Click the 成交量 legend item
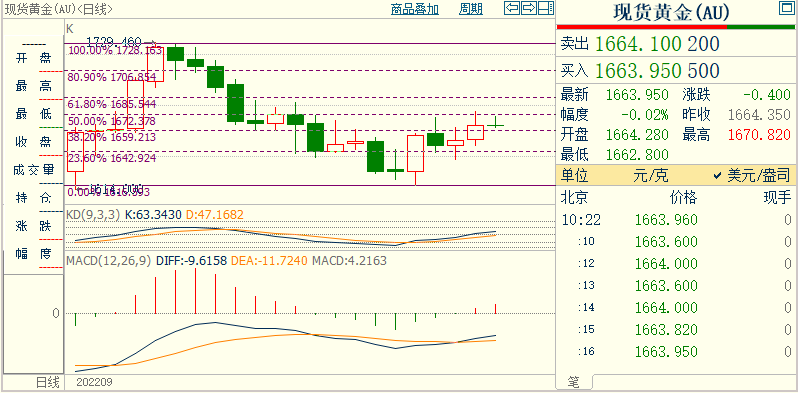Image resolution: width=798 pixels, height=393 pixels. 34,170
